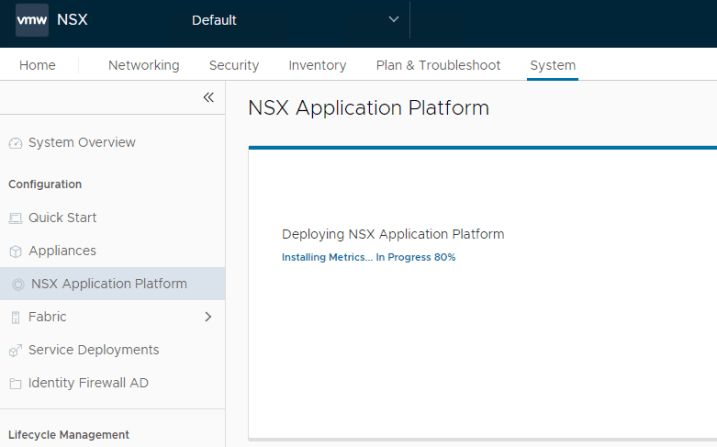
Task: Click the Lifecycle Management section label
Action: click(69, 435)
